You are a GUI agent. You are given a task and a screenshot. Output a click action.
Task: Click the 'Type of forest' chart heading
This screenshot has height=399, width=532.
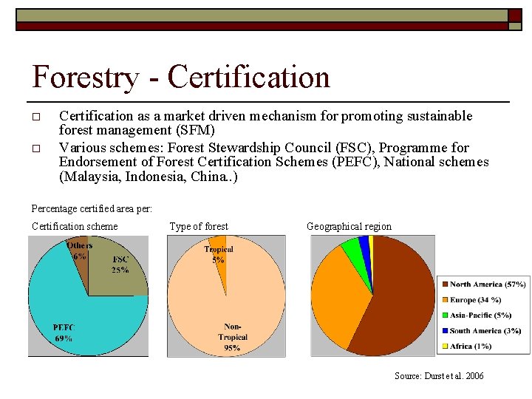199,226
